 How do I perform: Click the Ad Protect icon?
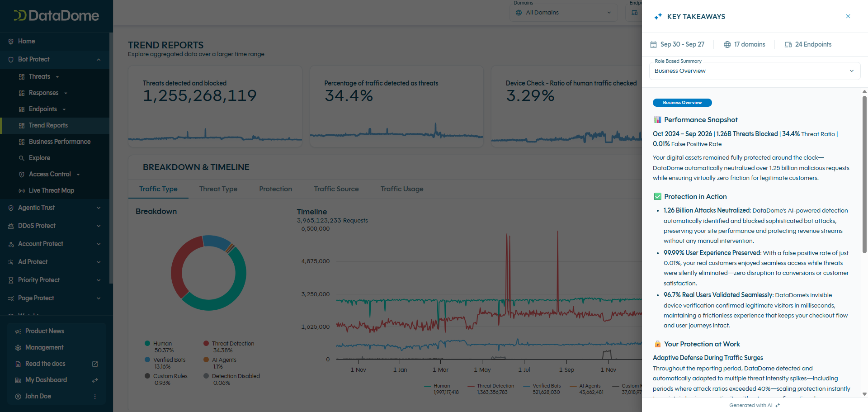11,262
